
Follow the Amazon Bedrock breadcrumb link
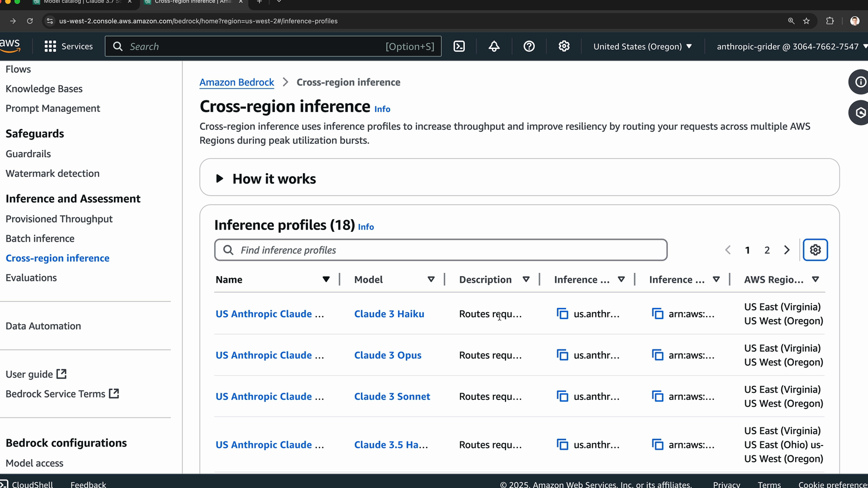237,82
